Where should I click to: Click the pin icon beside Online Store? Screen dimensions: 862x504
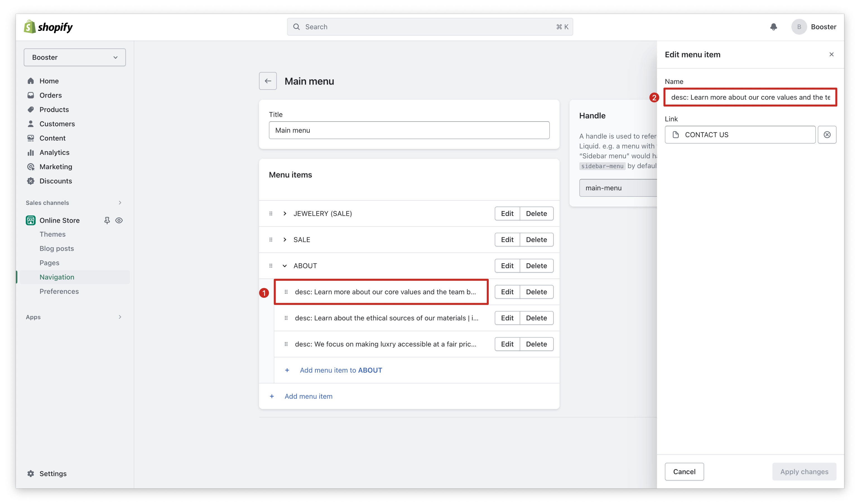[x=107, y=220]
